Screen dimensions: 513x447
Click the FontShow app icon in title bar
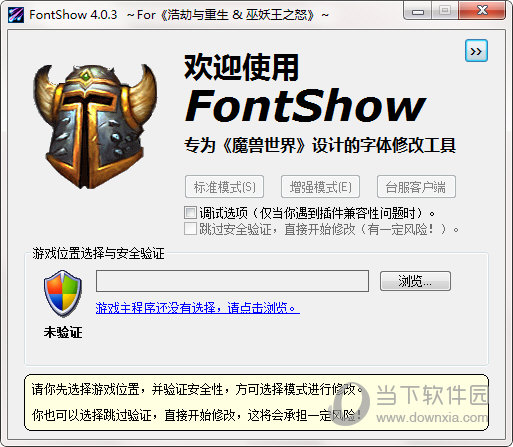click(x=16, y=15)
